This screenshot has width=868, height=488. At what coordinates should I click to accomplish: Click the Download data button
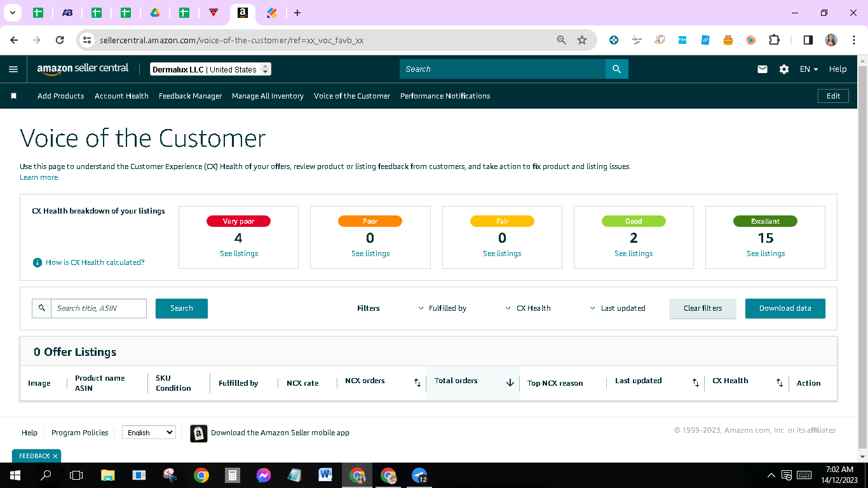pos(785,308)
